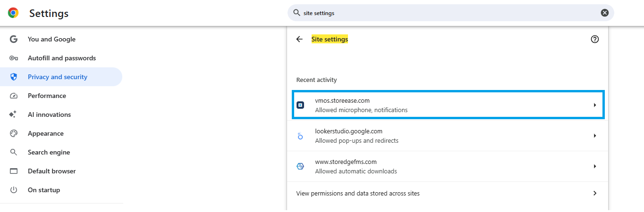Viewport: 644px width, 212px height.
Task: Expand lookerstudio.google.com row arrow
Action: 595,136
